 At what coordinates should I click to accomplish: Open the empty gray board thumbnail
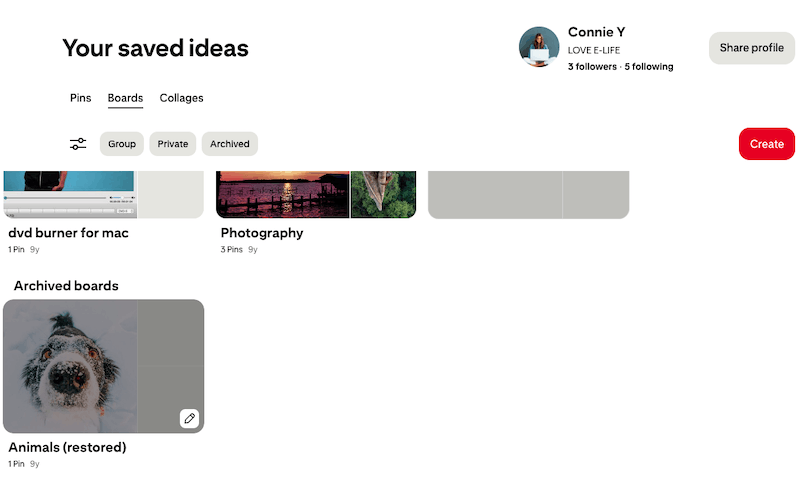(528, 195)
